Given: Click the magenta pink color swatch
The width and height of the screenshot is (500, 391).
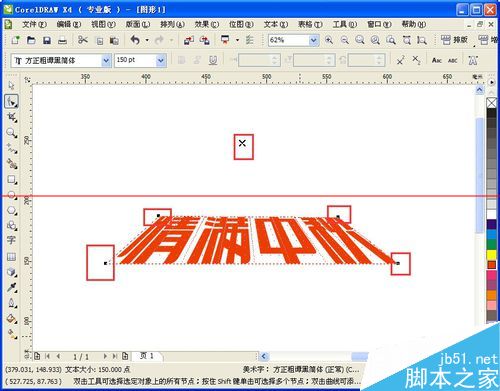Looking at the screenshot, I should coord(491,275).
